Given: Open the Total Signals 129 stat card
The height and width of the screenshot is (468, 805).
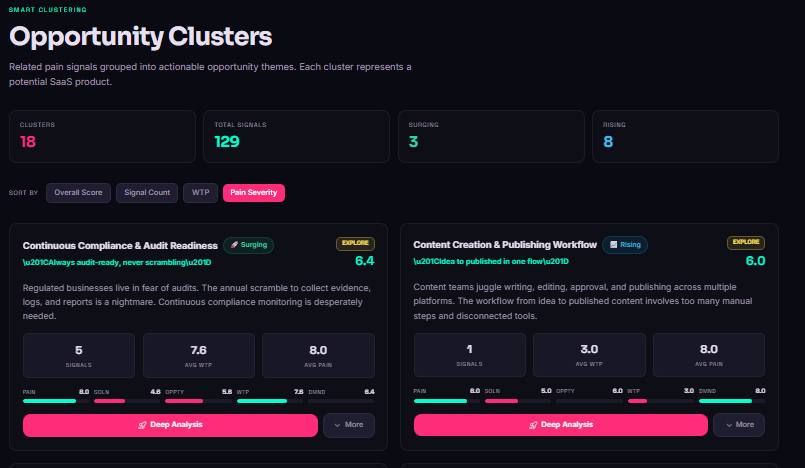Looking at the screenshot, I should pyautogui.click(x=296, y=136).
